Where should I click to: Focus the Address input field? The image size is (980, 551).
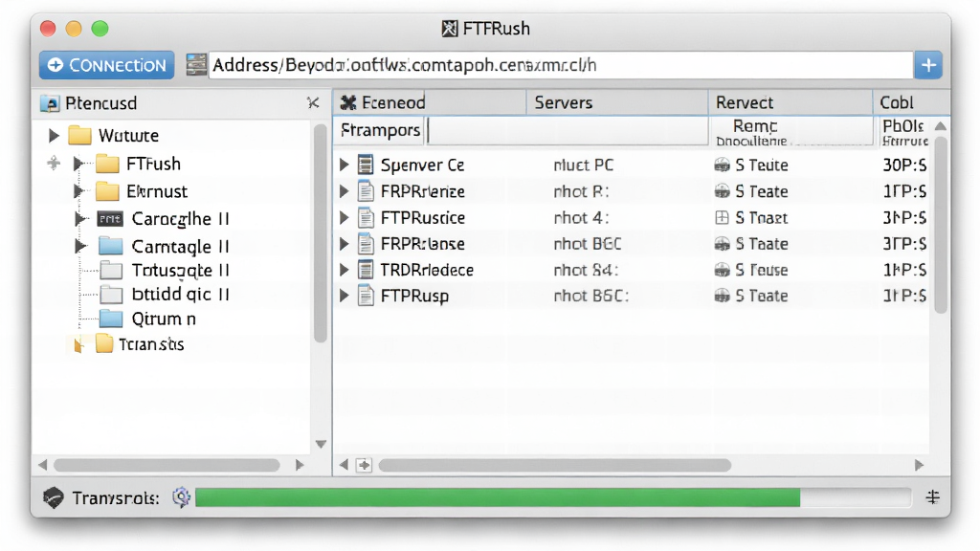[561, 65]
